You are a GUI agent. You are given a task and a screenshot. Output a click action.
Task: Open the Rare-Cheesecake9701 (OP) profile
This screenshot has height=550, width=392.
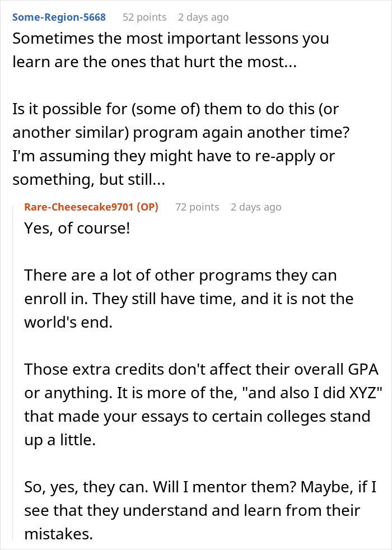(91, 207)
